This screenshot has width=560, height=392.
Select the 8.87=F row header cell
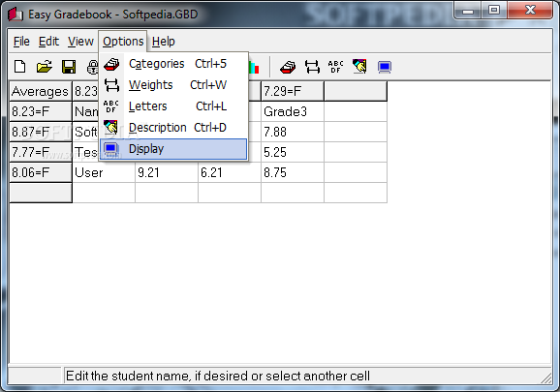tap(41, 132)
